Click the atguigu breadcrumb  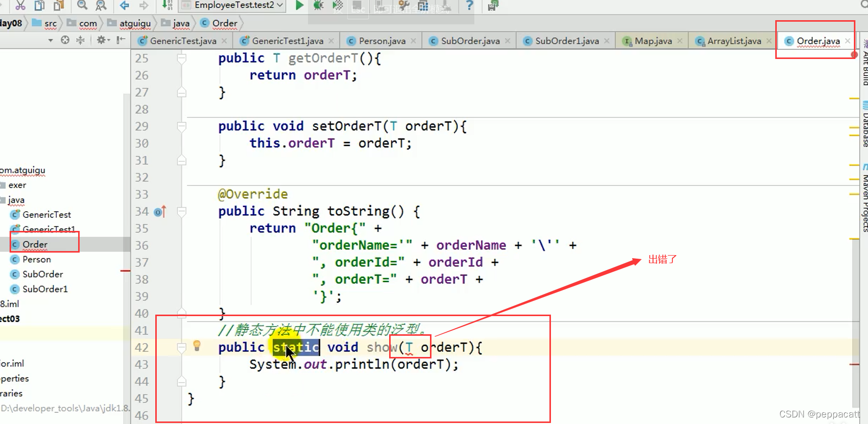pos(129,23)
